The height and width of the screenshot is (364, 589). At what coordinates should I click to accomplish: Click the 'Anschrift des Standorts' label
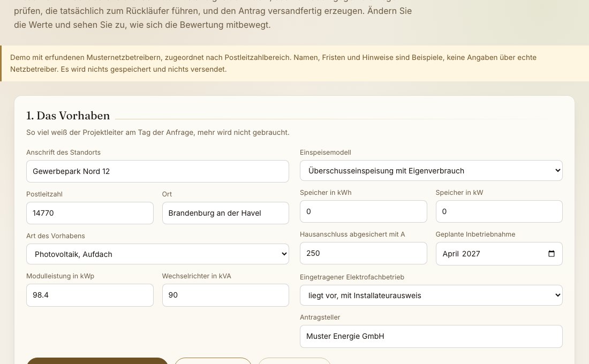point(64,152)
